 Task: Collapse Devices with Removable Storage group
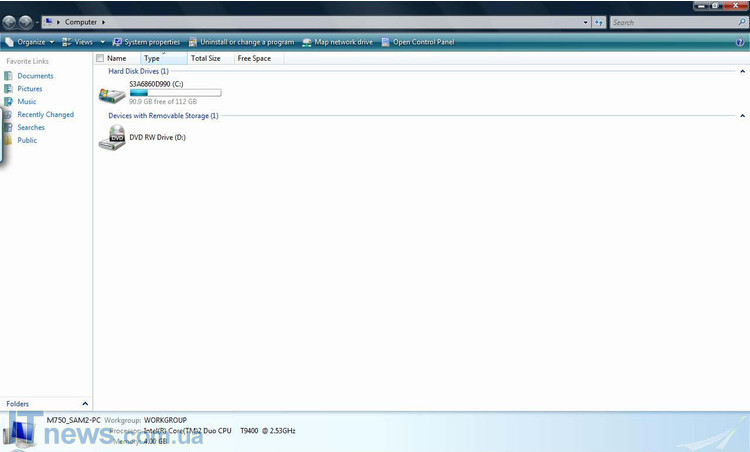point(742,116)
